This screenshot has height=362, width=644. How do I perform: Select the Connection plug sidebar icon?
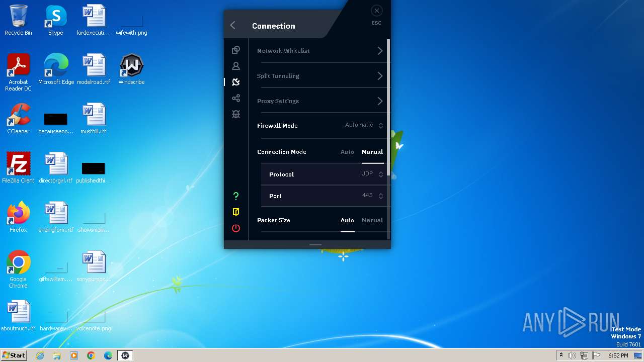[236, 82]
